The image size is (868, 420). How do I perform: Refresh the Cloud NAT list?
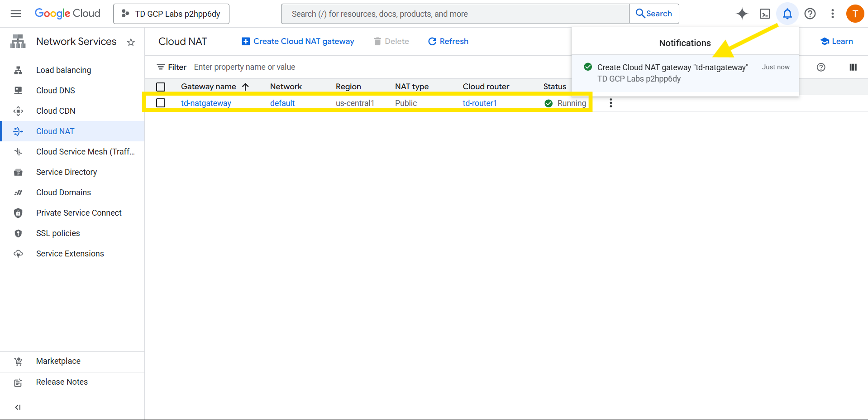(x=448, y=41)
